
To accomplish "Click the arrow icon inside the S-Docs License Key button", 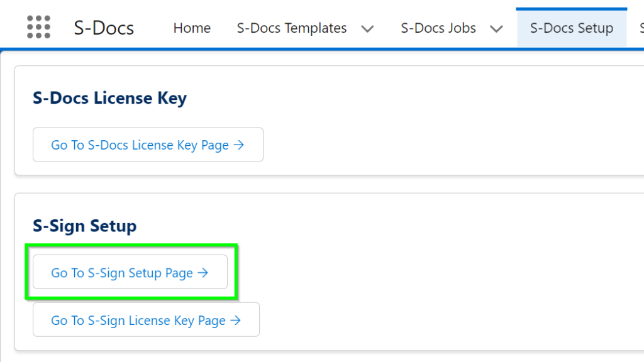I will (x=238, y=145).
